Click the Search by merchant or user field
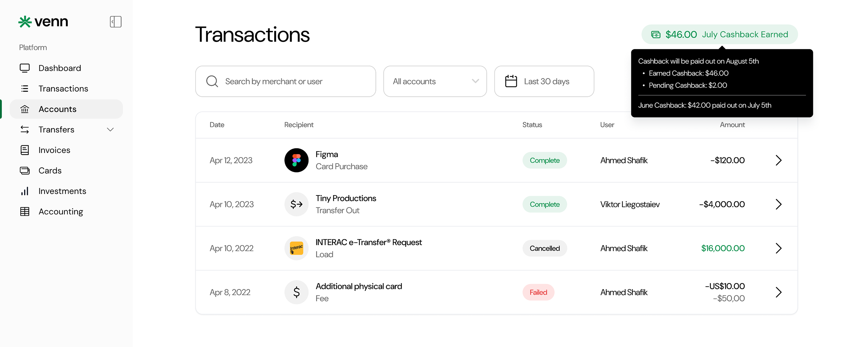Viewport: 868px width, 347px height. coord(285,82)
